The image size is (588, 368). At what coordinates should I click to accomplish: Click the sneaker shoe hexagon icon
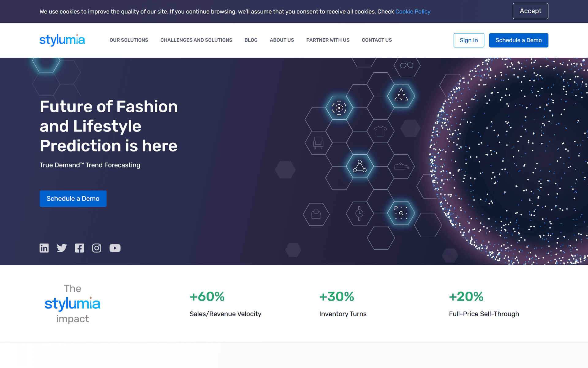401,166
